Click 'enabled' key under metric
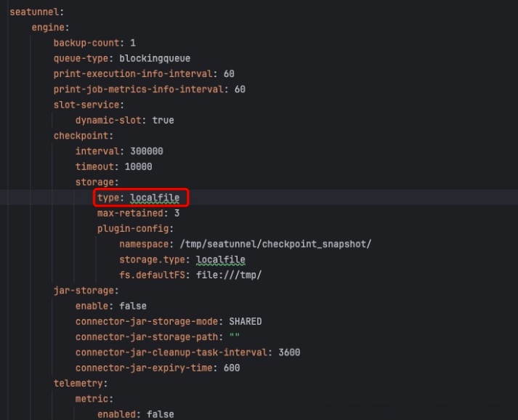Viewport: 518px width, 420px height. coord(117,414)
